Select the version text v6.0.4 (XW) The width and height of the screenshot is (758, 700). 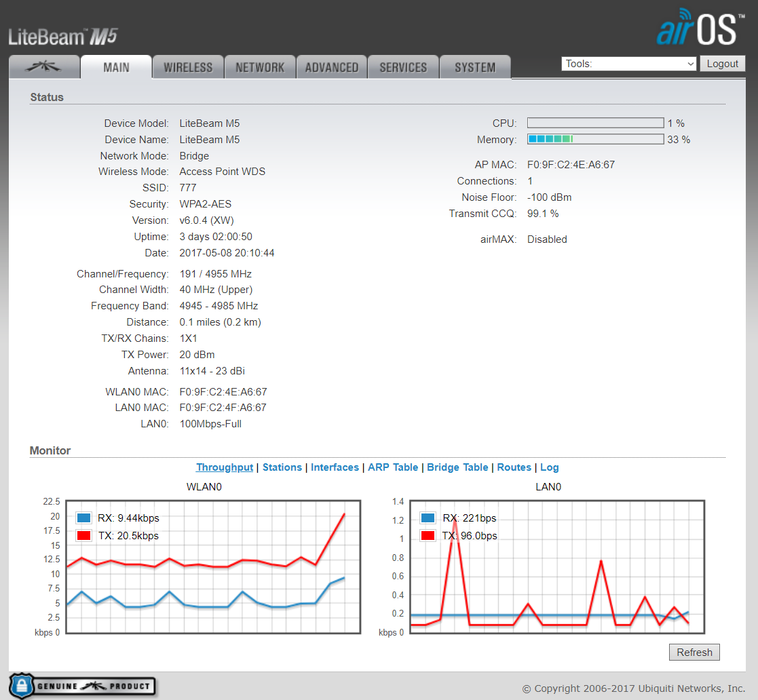(x=206, y=220)
